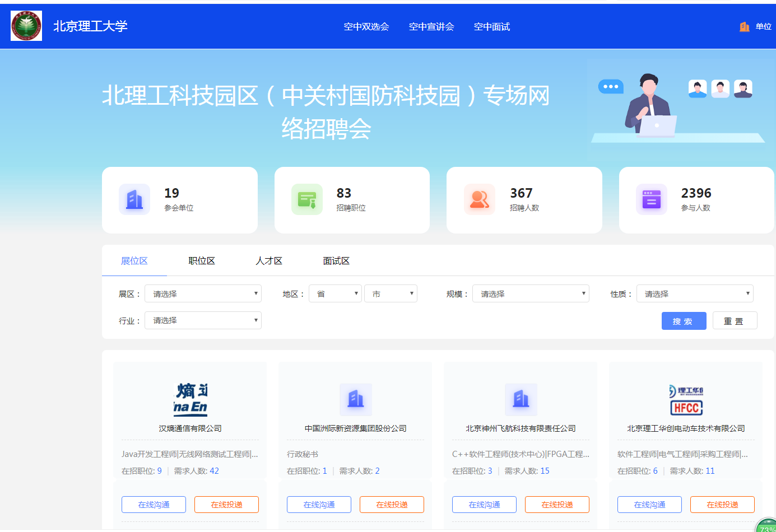Click the 2396 参与人数 count

pyautogui.click(x=696, y=193)
